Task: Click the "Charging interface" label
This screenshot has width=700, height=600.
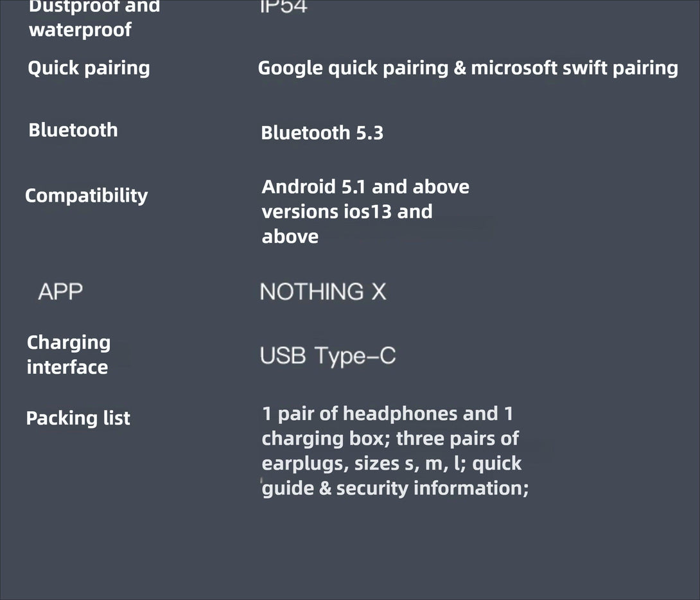Action: [x=69, y=355]
